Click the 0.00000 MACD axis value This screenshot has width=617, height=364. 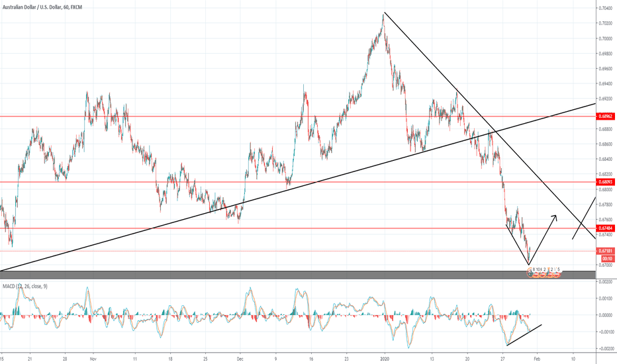coord(606,315)
